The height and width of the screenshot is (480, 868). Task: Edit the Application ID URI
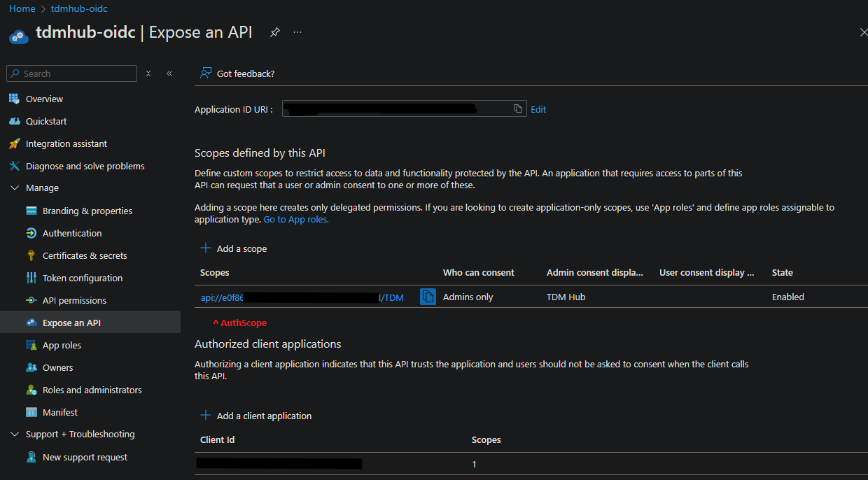point(538,109)
